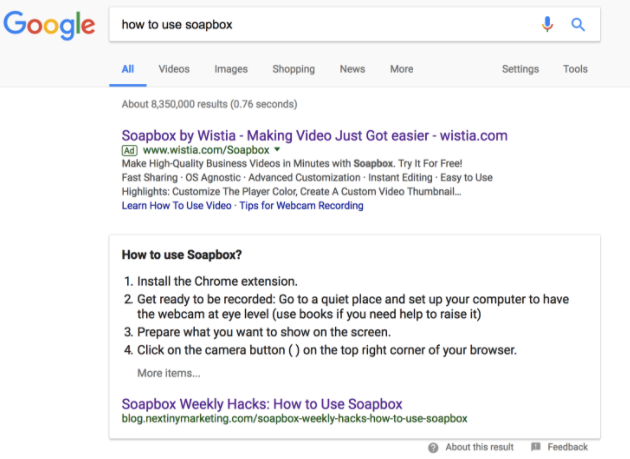630x459 pixels.
Task: Open the search Tools options
Action: coord(575,69)
